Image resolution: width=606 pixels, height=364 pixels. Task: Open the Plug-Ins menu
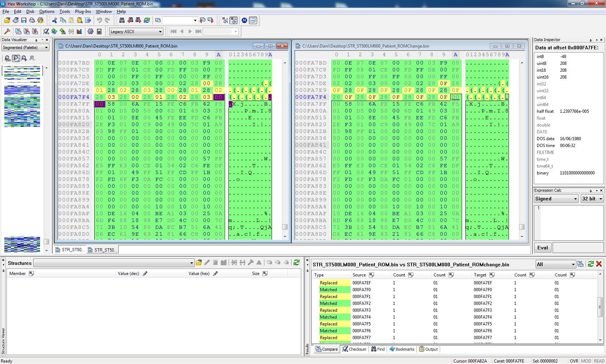click(83, 12)
